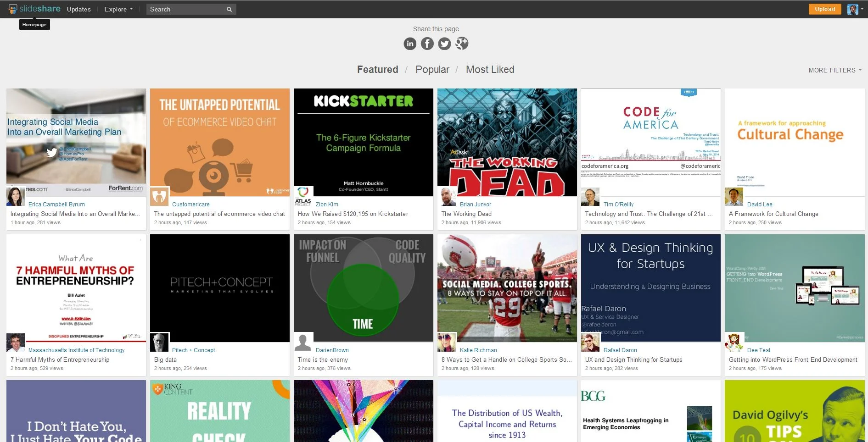Open BCG Health Systems Leapfrogging thumbnail

[x=651, y=411]
